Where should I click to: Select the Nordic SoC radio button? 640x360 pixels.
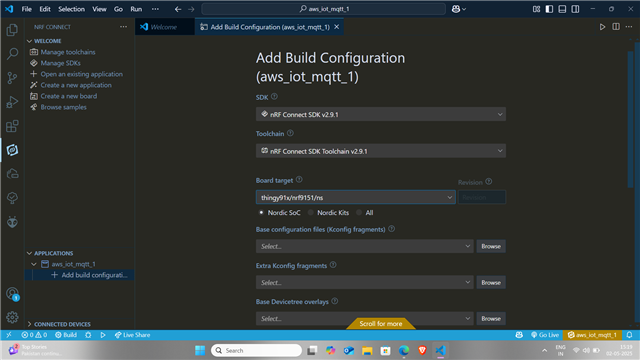pyautogui.click(x=261, y=213)
